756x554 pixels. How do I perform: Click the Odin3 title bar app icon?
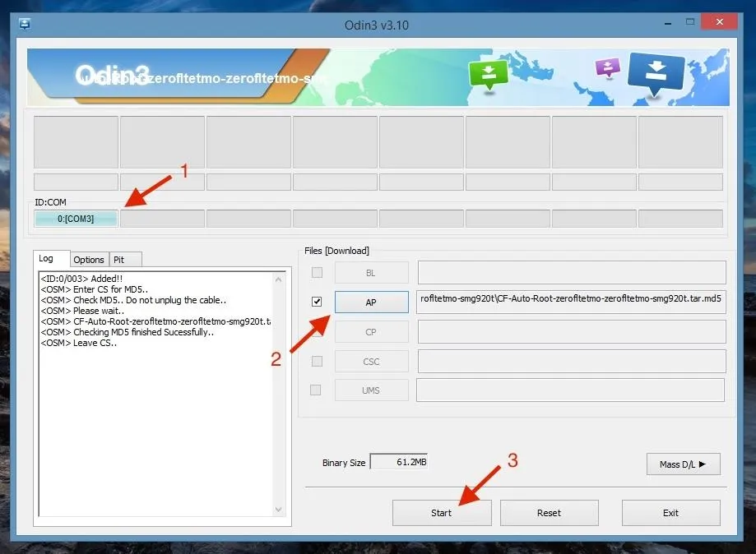click(x=25, y=24)
